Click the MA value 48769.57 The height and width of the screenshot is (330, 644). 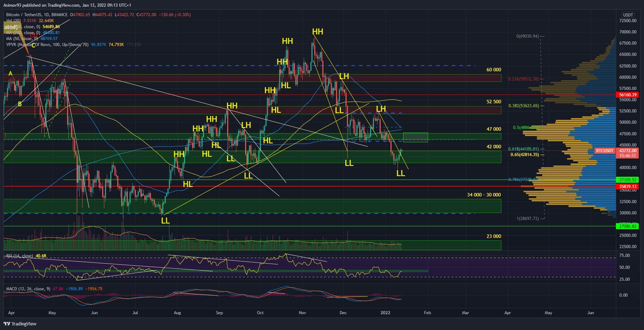point(50,39)
